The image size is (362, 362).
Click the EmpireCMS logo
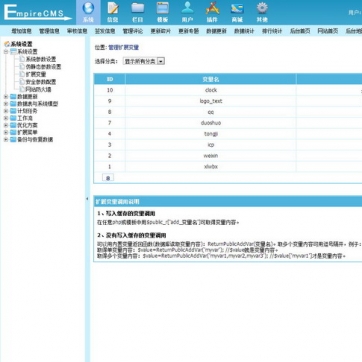coord(37,13)
